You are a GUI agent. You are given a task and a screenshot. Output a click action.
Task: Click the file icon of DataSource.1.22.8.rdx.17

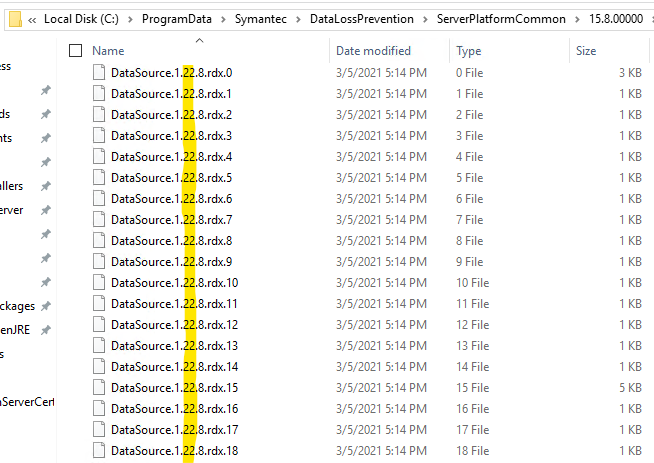pos(99,429)
